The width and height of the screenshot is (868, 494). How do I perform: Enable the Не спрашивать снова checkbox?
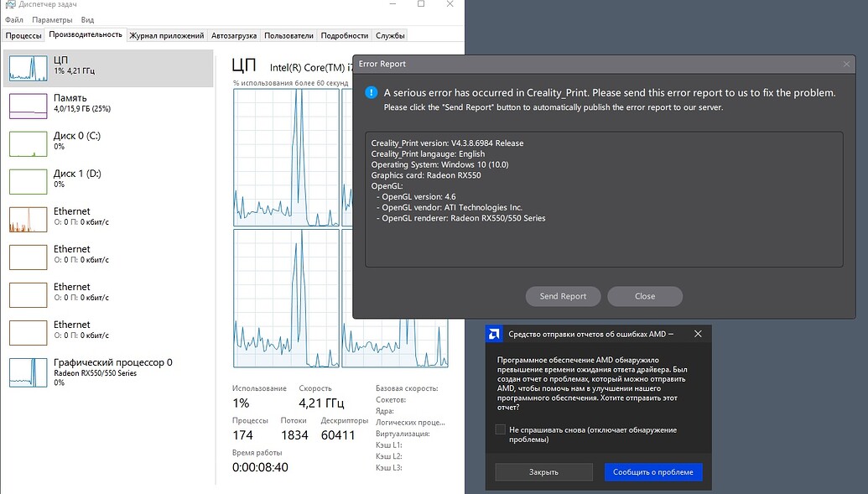click(x=499, y=430)
